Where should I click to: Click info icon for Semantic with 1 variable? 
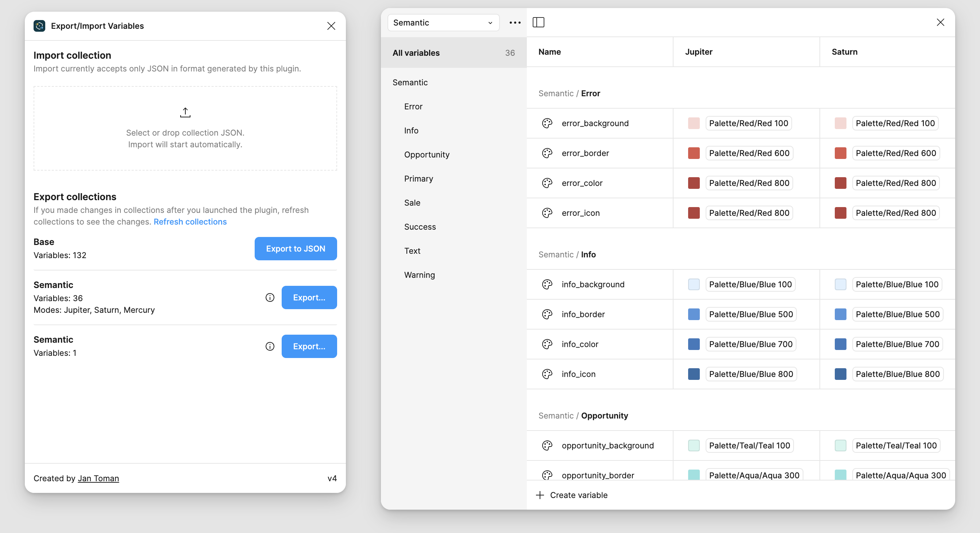tap(270, 346)
